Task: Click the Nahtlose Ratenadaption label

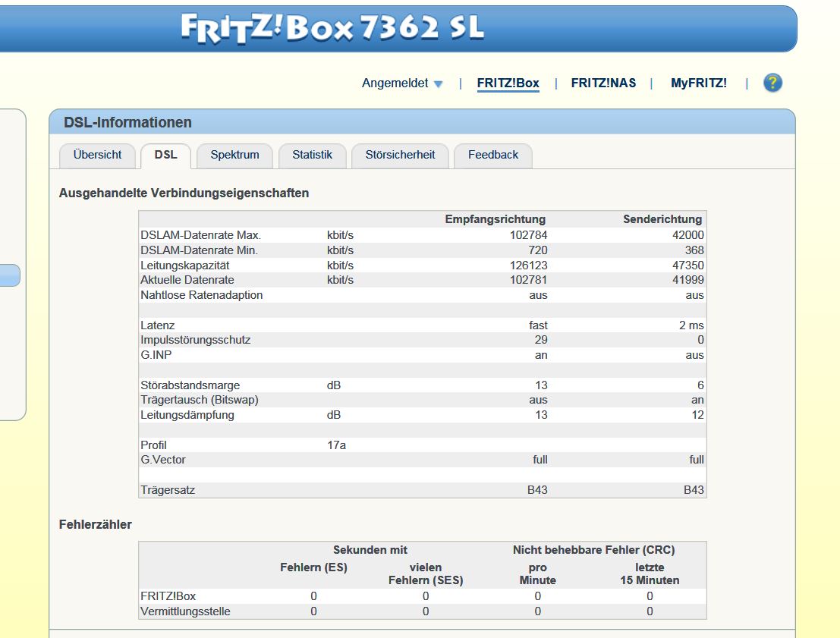Action: (x=201, y=295)
